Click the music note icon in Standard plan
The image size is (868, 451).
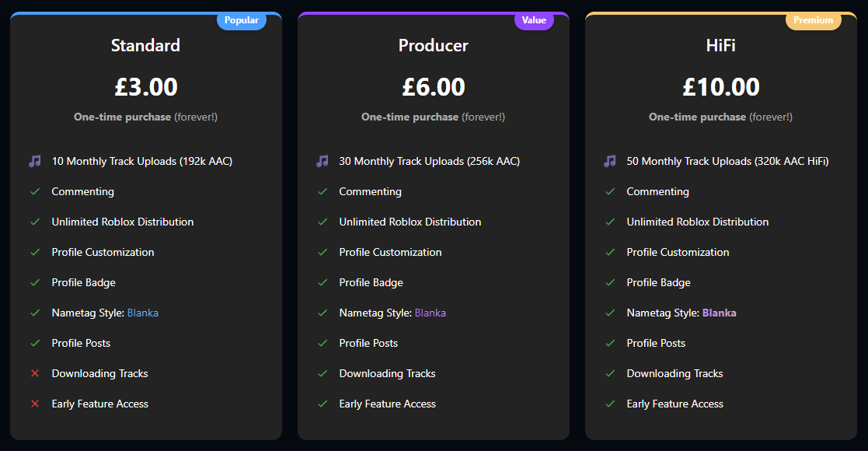coord(34,162)
